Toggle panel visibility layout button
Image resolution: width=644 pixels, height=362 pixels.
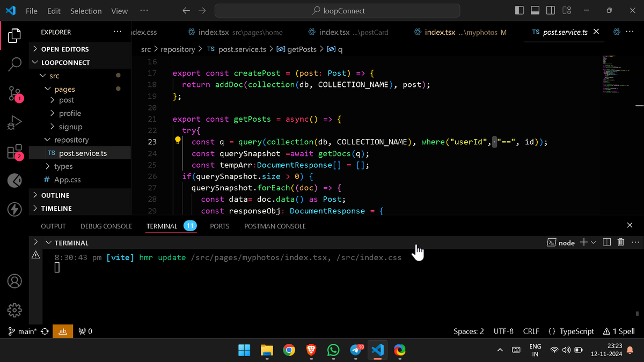tap(535, 11)
